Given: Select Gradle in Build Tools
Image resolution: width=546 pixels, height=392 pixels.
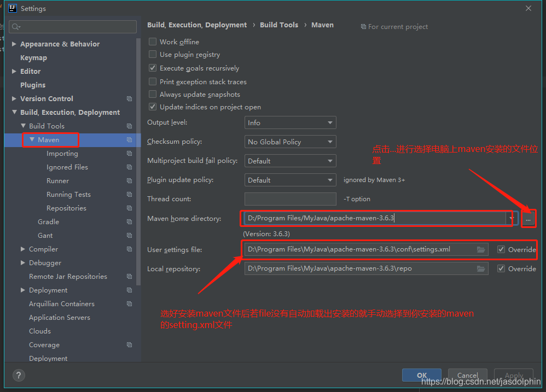Looking at the screenshot, I should point(48,222).
